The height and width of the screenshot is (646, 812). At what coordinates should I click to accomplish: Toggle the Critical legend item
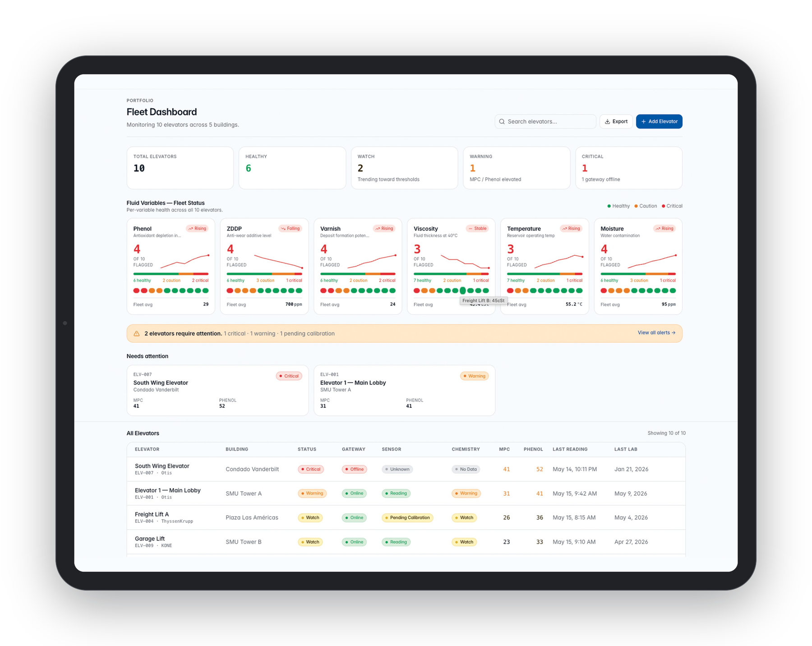(672, 206)
